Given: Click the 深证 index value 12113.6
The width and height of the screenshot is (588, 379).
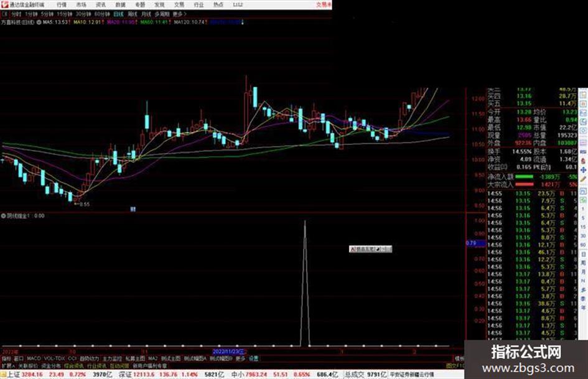Looking at the screenshot, I should point(144,375).
